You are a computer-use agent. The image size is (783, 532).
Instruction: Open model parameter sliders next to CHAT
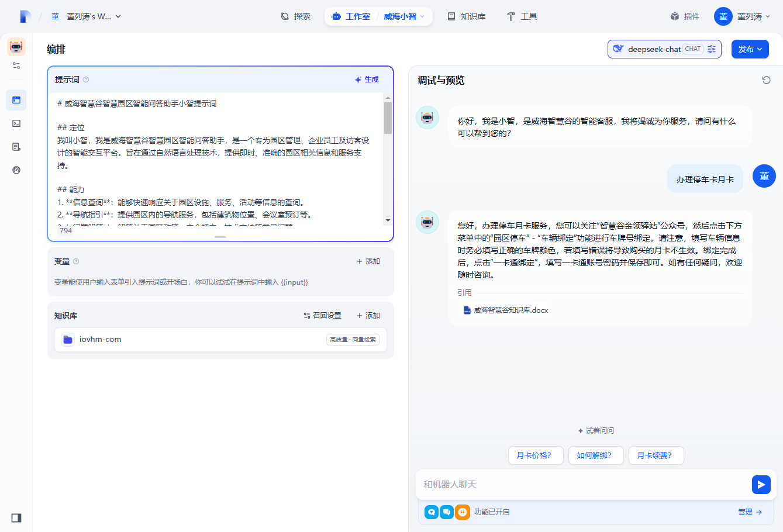(x=712, y=49)
